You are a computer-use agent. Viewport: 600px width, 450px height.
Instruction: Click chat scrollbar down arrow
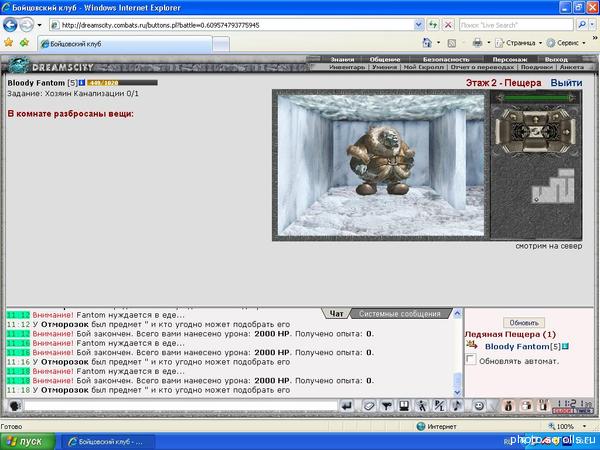click(457, 392)
